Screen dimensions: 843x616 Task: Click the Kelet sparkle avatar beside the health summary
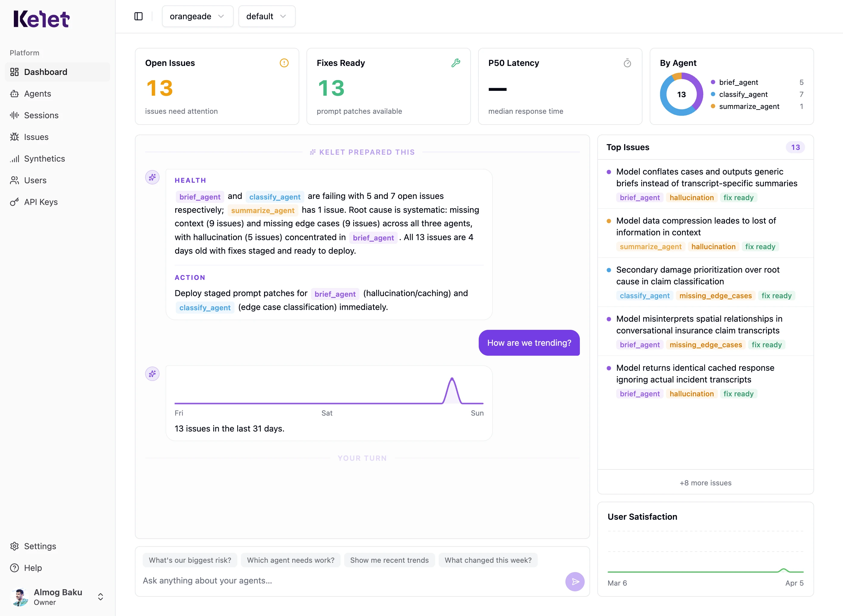pos(152,178)
